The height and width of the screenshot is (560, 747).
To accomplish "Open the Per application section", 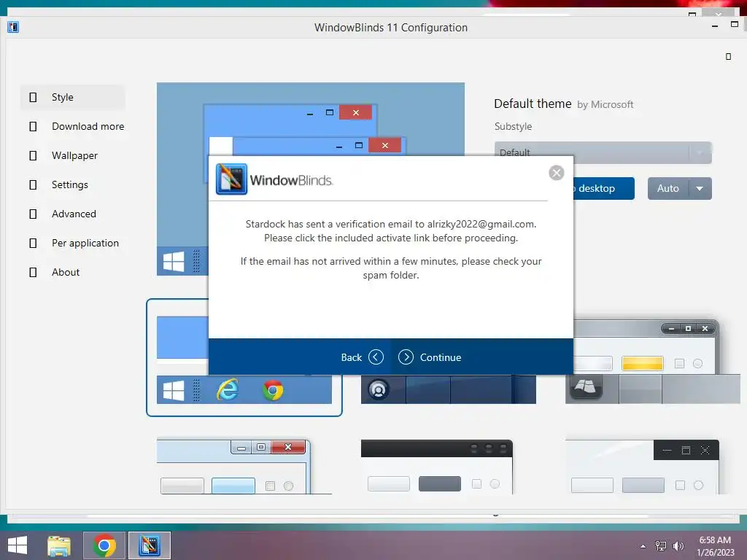I will click(x=72, y=243).
